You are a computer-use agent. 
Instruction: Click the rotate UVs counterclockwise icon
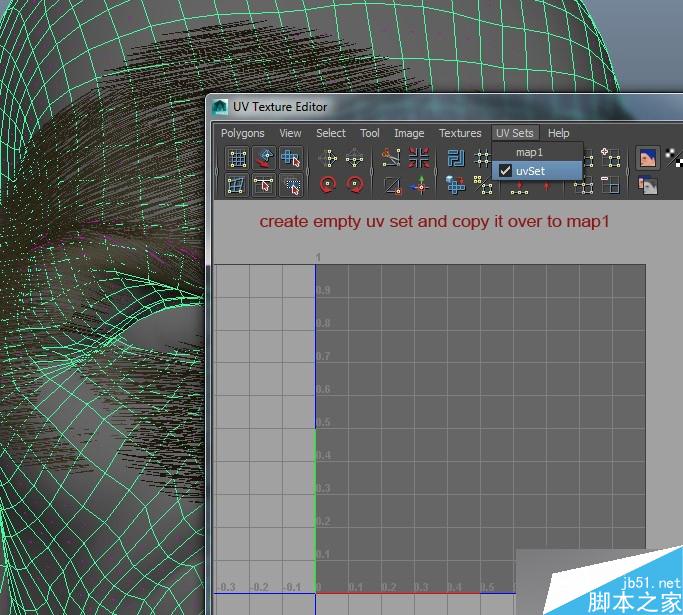pos(327,184)
